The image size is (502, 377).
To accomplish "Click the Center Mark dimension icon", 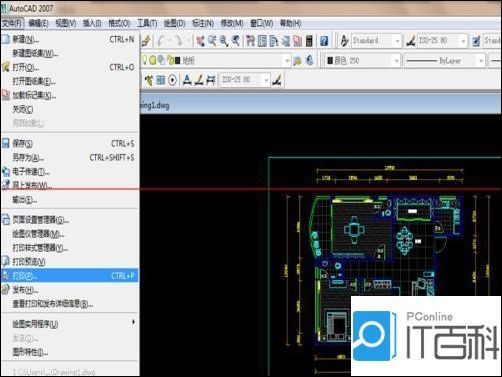I will (x=172, y=80).
